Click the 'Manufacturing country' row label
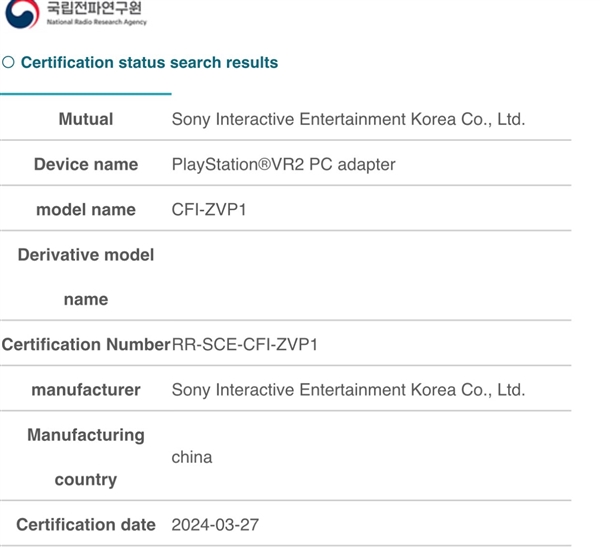600x548 pixels. (x=86, y=457)
